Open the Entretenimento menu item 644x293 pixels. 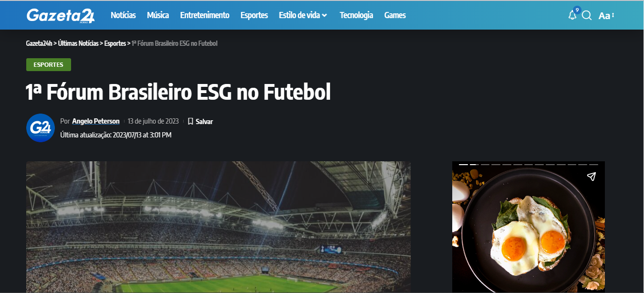[x=205, y=15]
